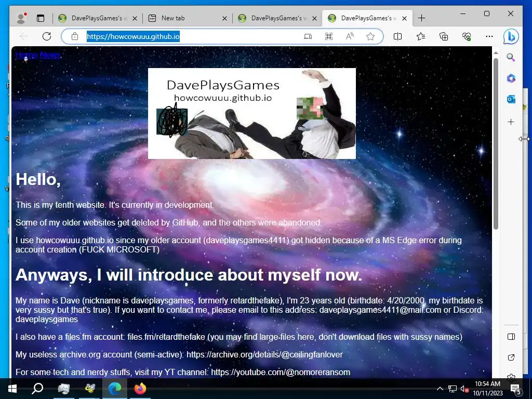Open taskbar Search magnifier
This screenshot has height=399, width=532.
coord(37,389)
